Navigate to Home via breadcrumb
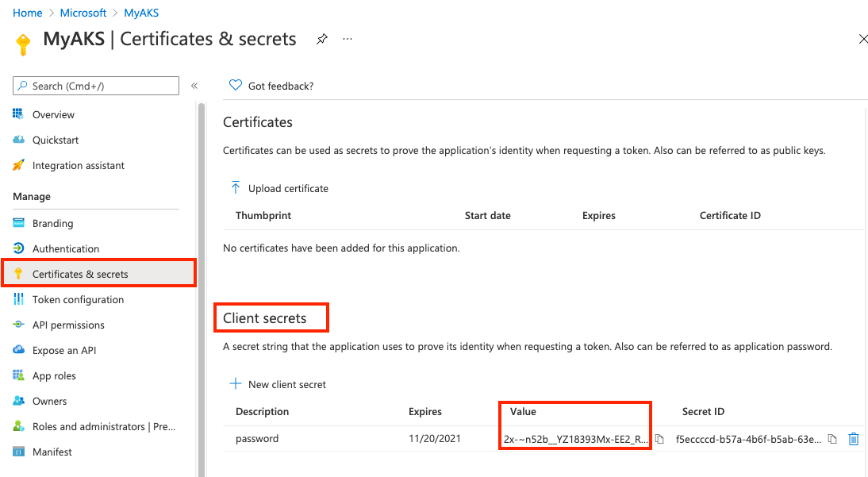This screenshot has width=868, height=477. click(x=28, y=13)
